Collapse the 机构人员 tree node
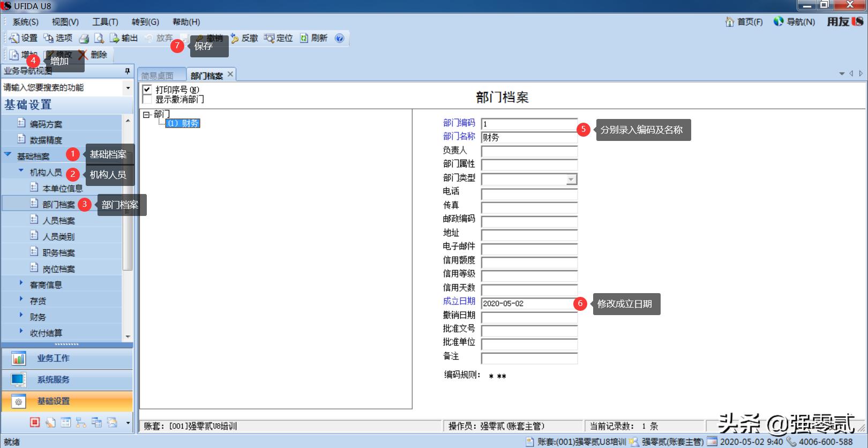This screenshot has height=448, width=868. (21, 170)
